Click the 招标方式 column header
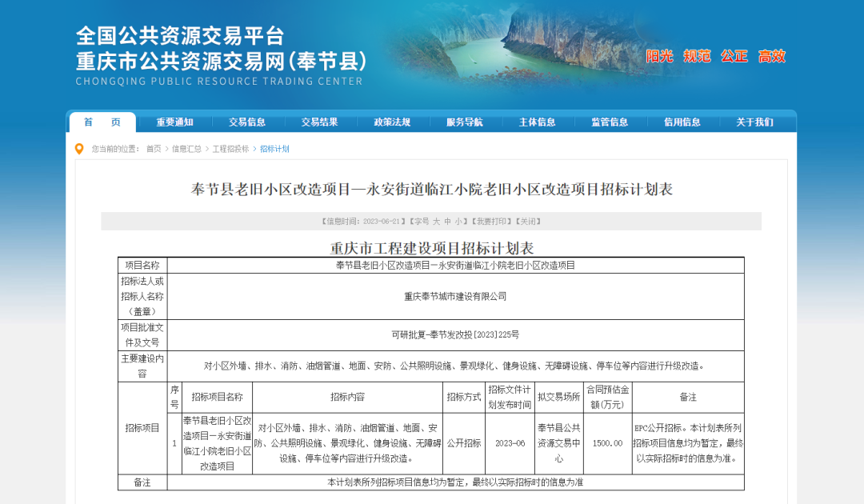864x504 pixels. (x=464, y=397)
